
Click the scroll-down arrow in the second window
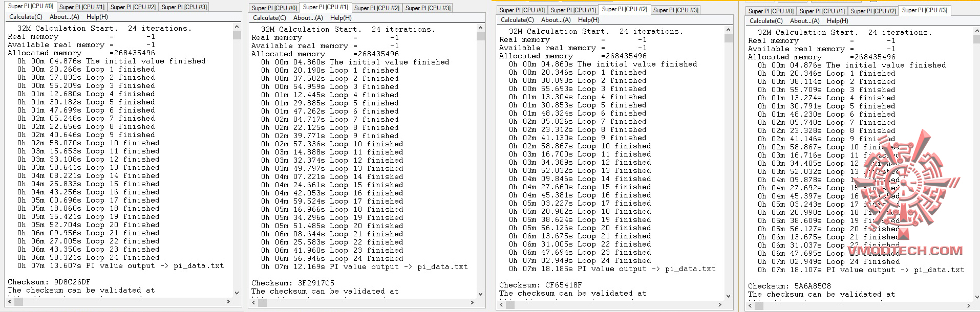(x=480, y=294)
